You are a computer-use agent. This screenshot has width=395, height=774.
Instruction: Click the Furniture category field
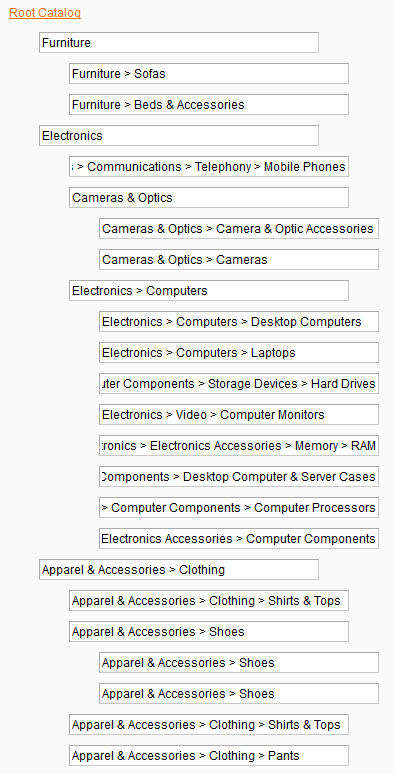[179, 42]
